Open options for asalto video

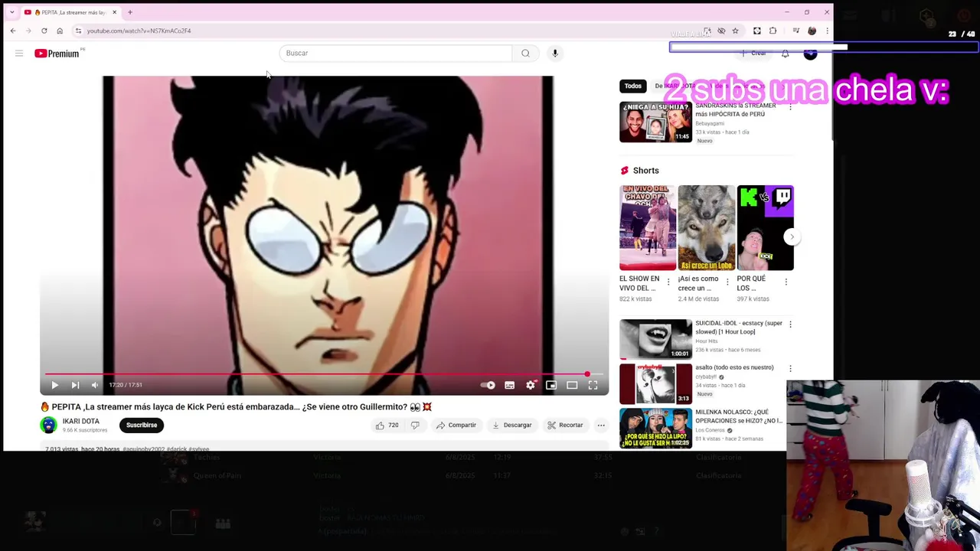[x=790, y=369]
